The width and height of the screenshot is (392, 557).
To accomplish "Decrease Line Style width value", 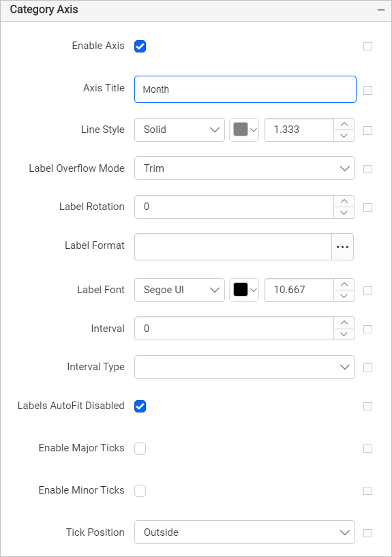I will [344, 136].
